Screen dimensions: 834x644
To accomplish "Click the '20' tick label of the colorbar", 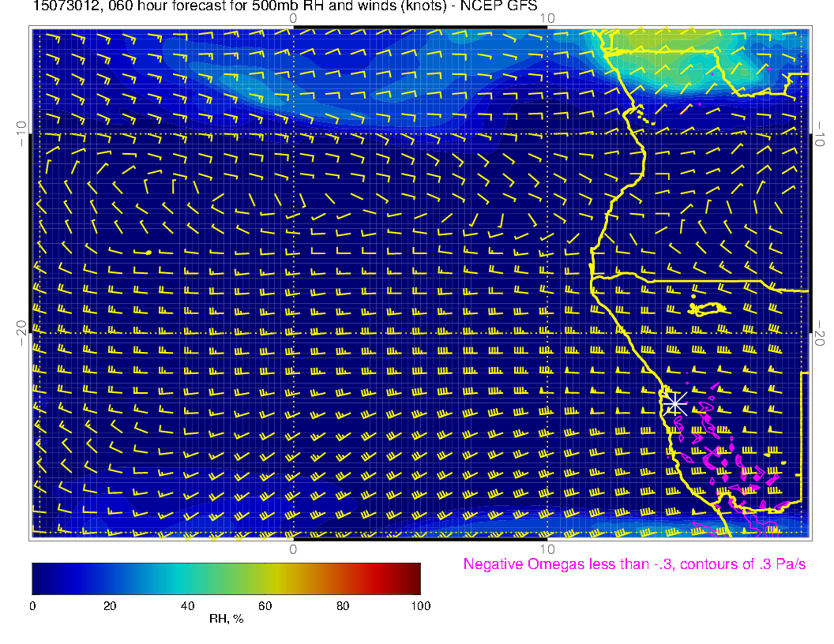I will point(110,606).
